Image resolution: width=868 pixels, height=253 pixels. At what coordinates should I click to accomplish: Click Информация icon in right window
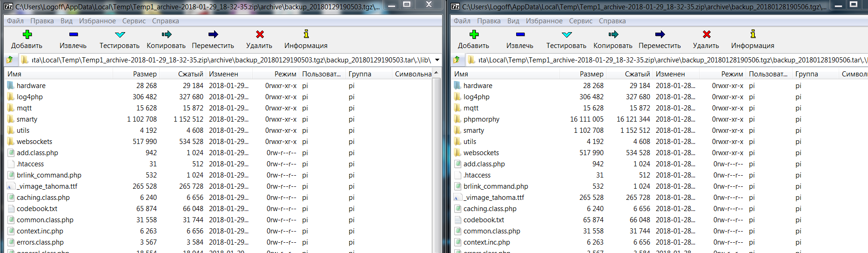pyautogui.click(x=753, y=34)
